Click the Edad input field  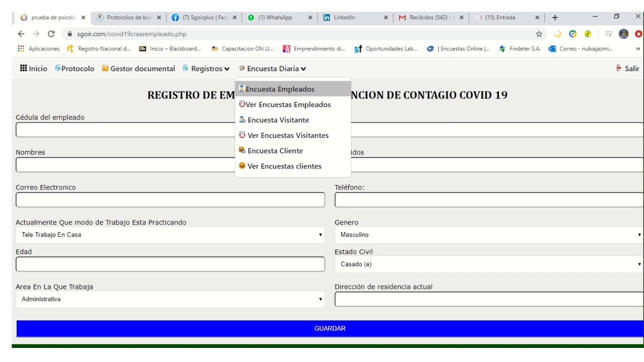click(x=171, y=264)
